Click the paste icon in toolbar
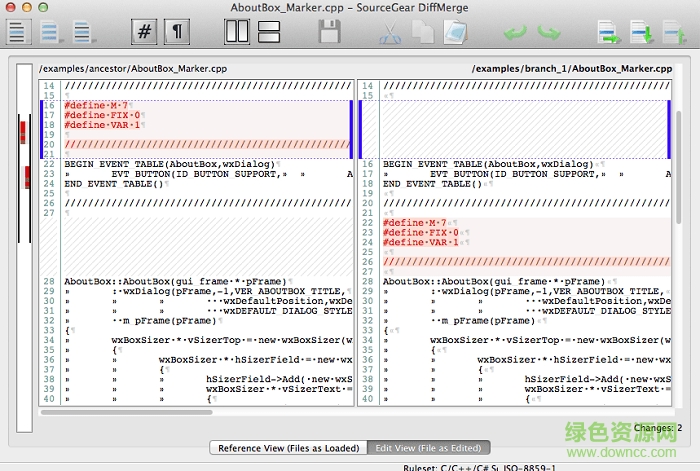This screenshot has width=700, height=471. (455, 32)
